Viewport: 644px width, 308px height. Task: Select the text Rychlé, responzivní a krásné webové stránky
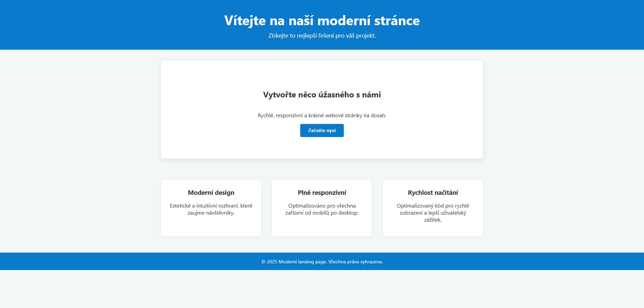pos(322,115)
